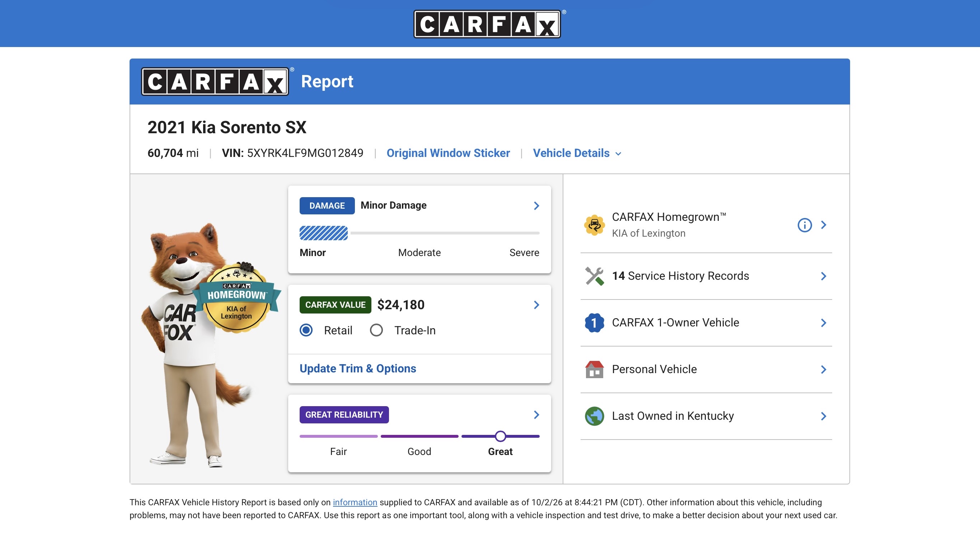Click the Personal Vehicle house icon
The height and width of the screenshot is (534, 980).
pyautogui.click(x=594, y=369)
